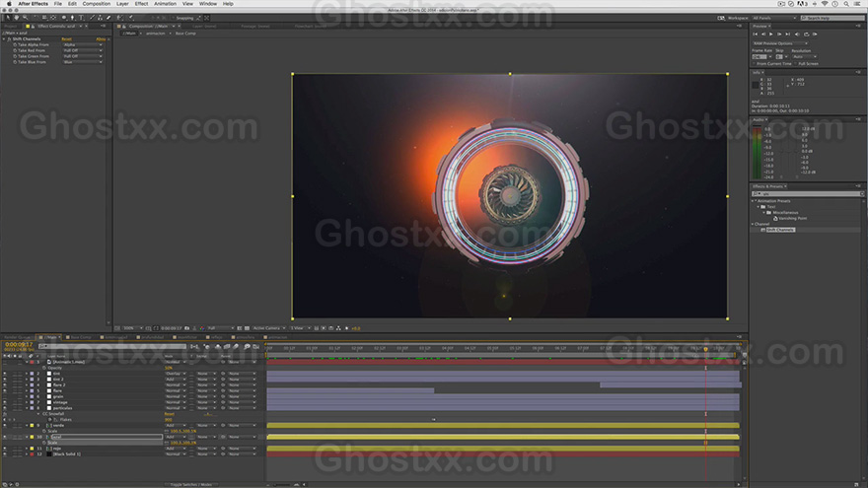Viewport: 868px width, 488px height.
Task: Toggle visibility of flare 2 layer
Action: click(5, 385)
